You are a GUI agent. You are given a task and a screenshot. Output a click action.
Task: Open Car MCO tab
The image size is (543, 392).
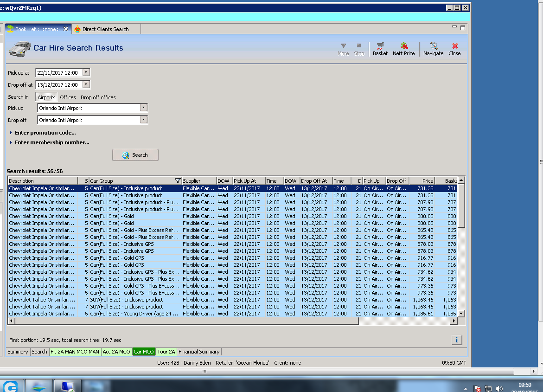coord(144,352)
